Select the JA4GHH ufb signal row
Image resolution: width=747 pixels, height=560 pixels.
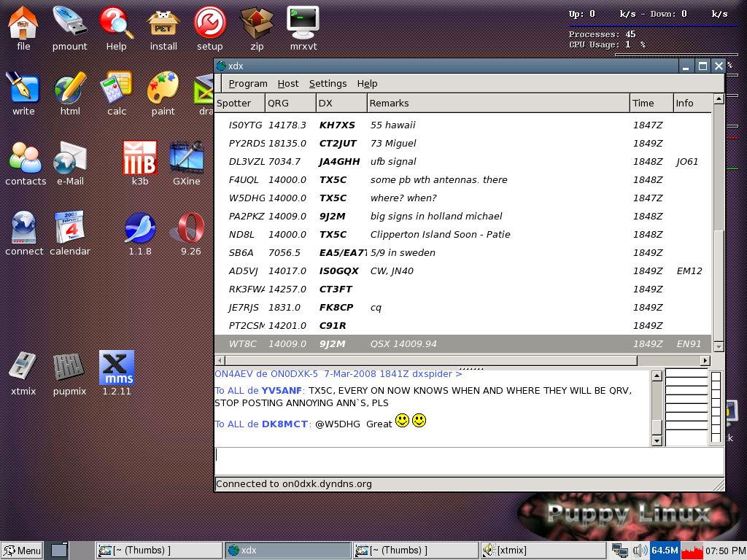tap(463, 161)
